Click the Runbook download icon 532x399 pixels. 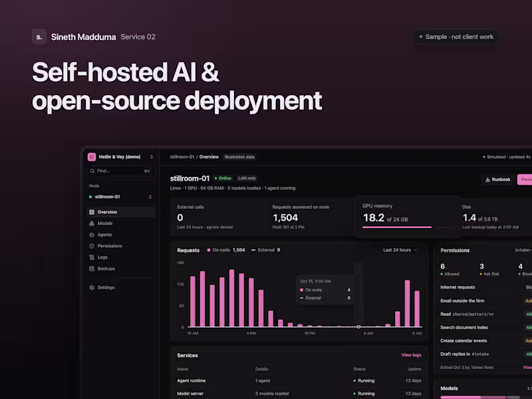487,180
